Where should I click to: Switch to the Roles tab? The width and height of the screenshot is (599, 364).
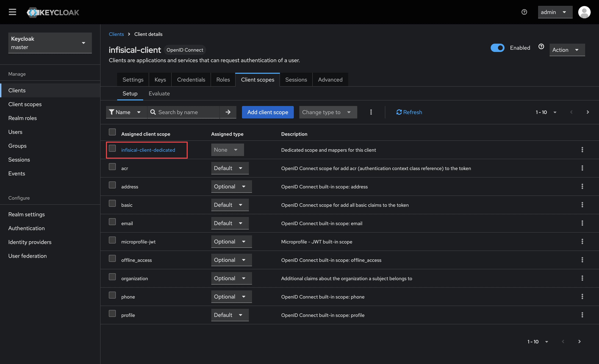coord(223,80)
